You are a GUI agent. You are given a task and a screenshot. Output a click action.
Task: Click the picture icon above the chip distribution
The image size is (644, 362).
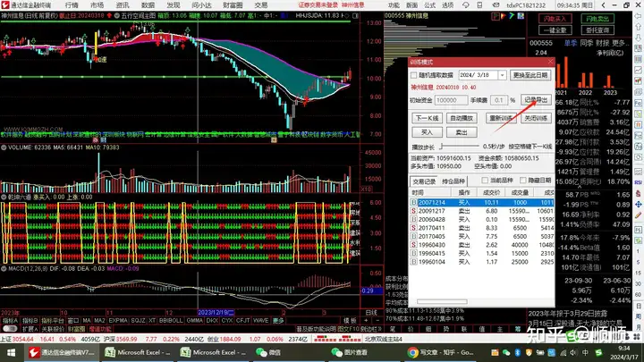[521, 16]
